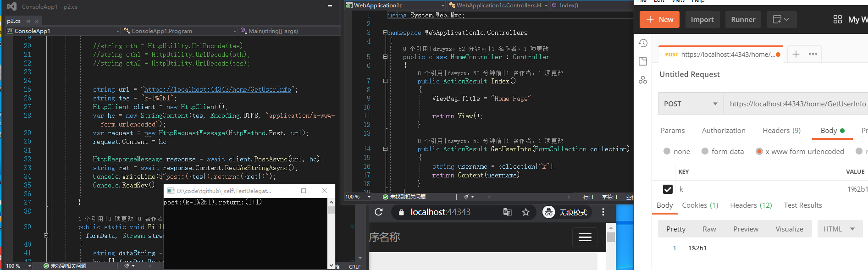Open the 100 % zoom dropdown in ConsoleApp1
The image size is (868, 270).
click(30, 266)
